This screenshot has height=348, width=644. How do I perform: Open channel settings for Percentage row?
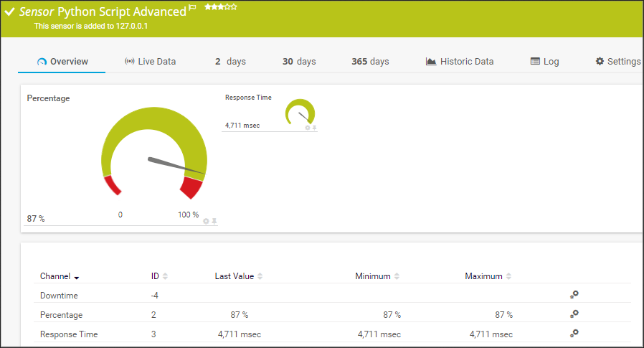click(574, 314)
